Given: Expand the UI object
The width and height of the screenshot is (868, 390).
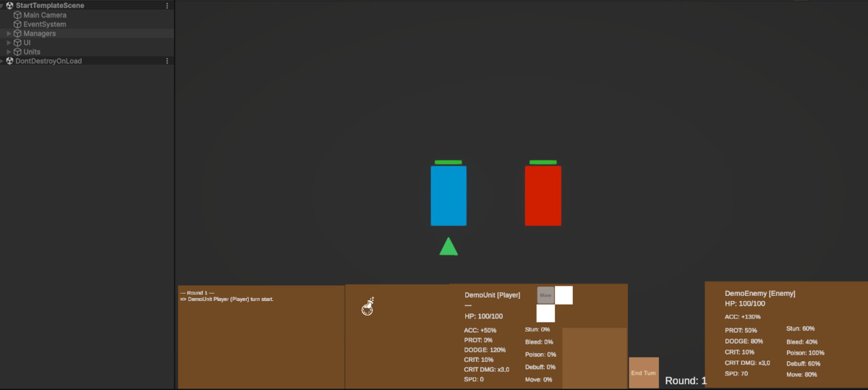Looking at the screenshot, I should tap(9, 43).
